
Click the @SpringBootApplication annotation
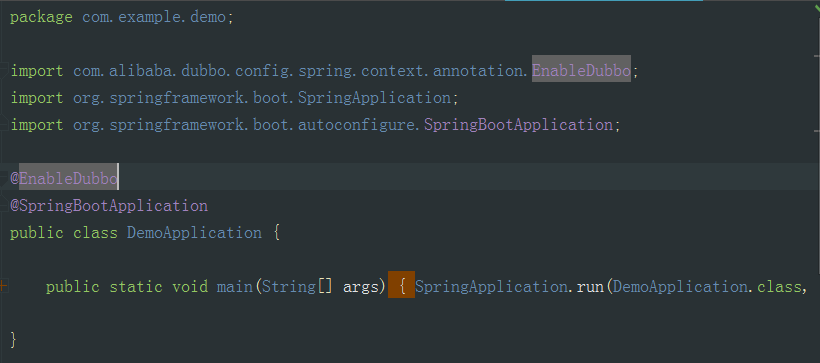pyautogui.click(x=109, y=206)
